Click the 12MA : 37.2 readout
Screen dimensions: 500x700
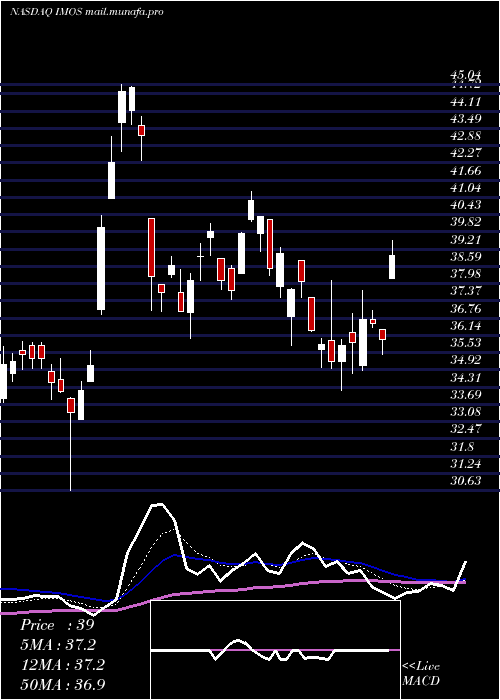[62, 665]
